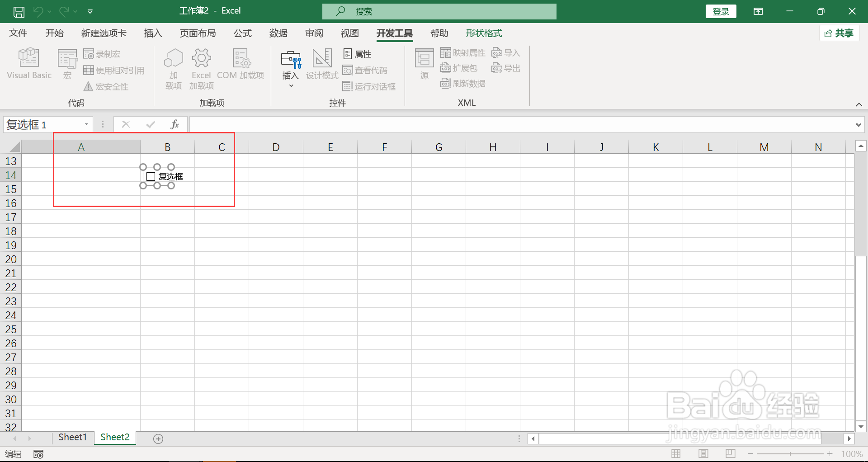Click 映射属性 map properties
Screen dimensions: 868x462
pyautogui.click(x=463, y=53)
